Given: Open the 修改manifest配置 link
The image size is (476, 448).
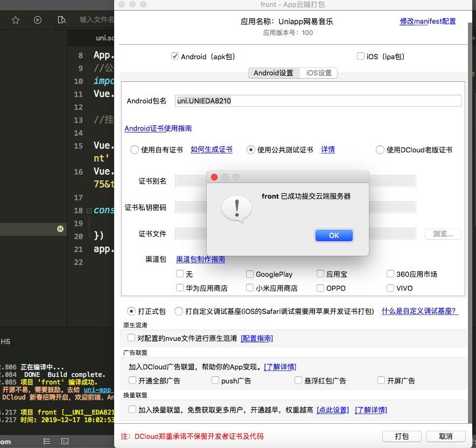Looking at the screenshot, I should coord(428,22).
